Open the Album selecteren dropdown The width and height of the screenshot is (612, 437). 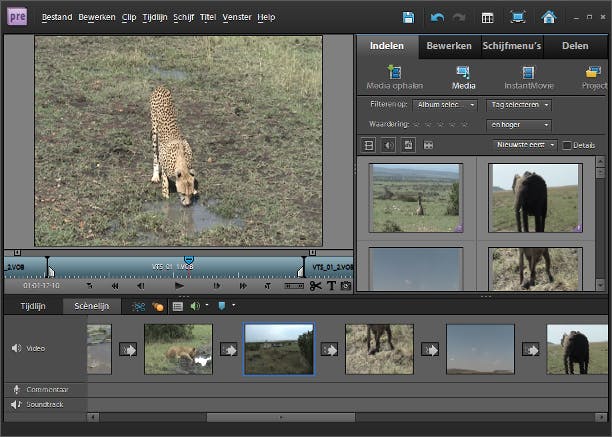(444, 105)
